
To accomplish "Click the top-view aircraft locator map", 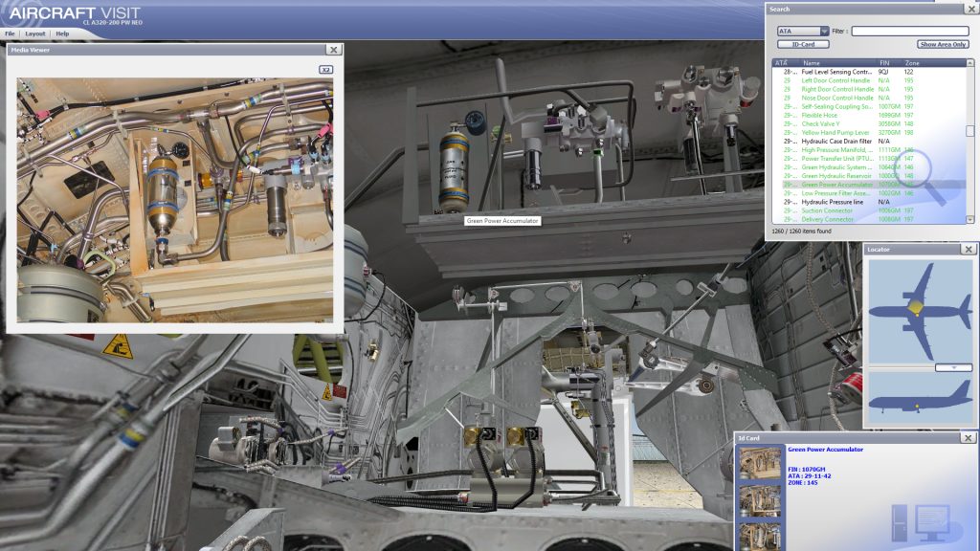I will coord(921,311).
